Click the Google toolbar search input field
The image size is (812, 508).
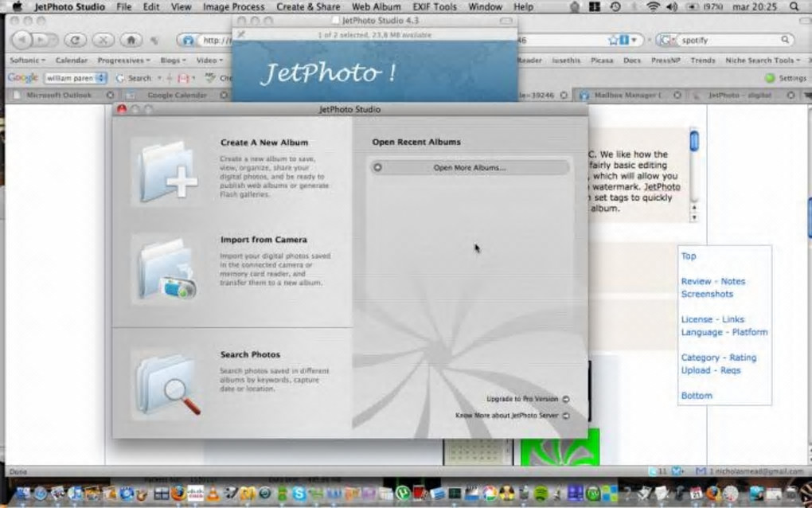70,78
